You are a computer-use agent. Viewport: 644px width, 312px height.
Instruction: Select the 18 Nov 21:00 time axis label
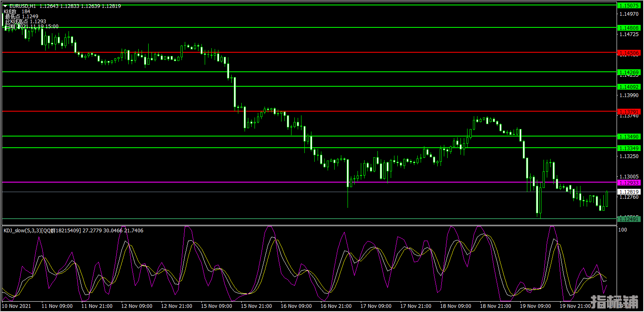coord(496,306)
